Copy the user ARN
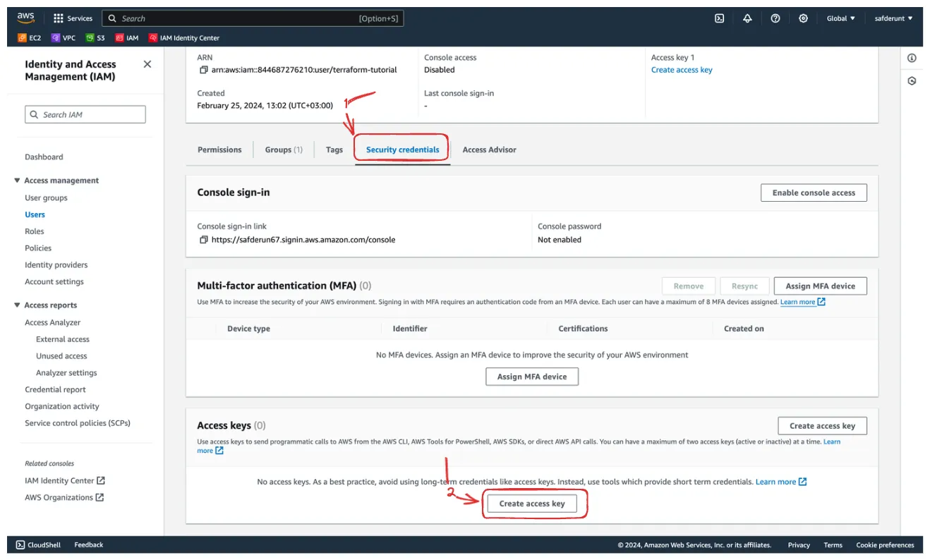930x560 pixels. tap(204, 70)
